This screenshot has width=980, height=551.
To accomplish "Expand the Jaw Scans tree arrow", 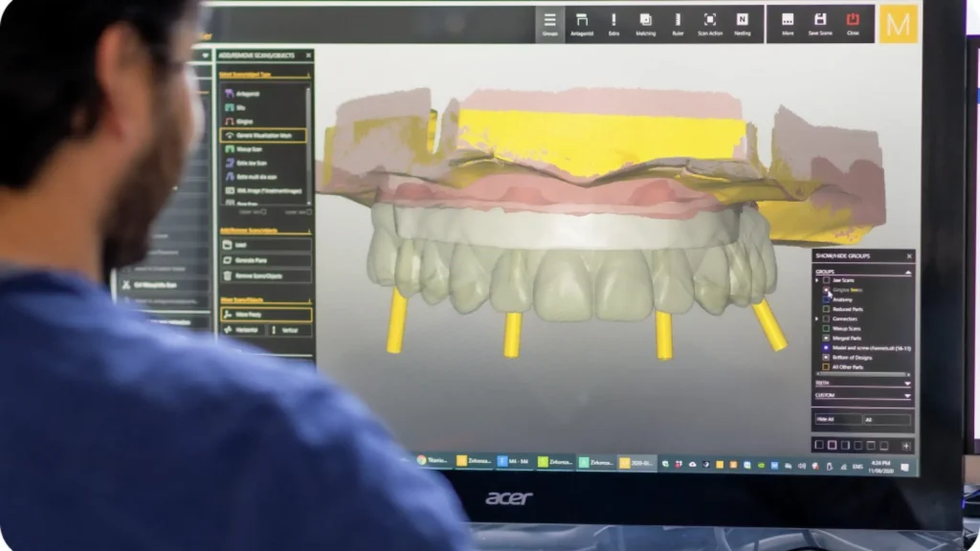I will (817, 280).
